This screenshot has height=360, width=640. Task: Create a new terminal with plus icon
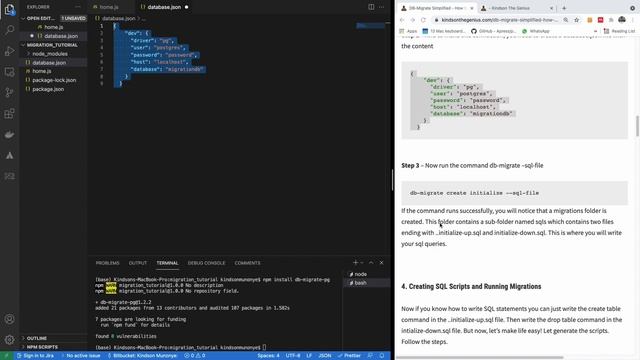tap(355, 263)
